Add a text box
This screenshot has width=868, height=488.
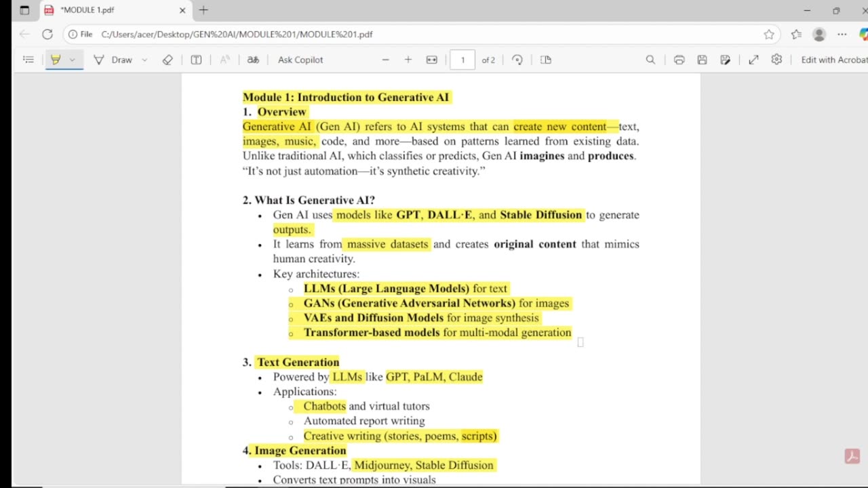[196, 60]
